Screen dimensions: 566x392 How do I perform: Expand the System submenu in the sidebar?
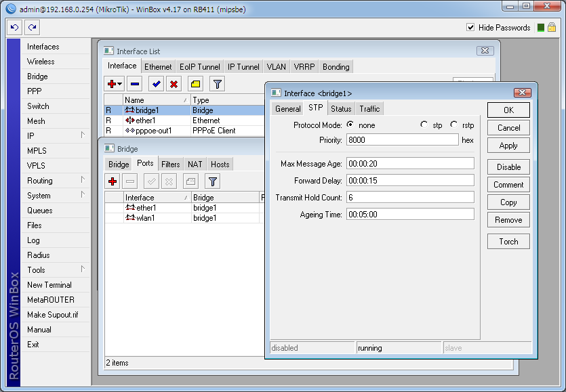click(x=83, y=195)
